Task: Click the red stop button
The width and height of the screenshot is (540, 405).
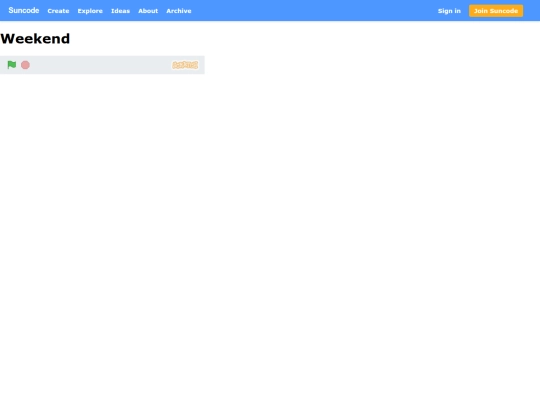Action: (x=25, y=65)
